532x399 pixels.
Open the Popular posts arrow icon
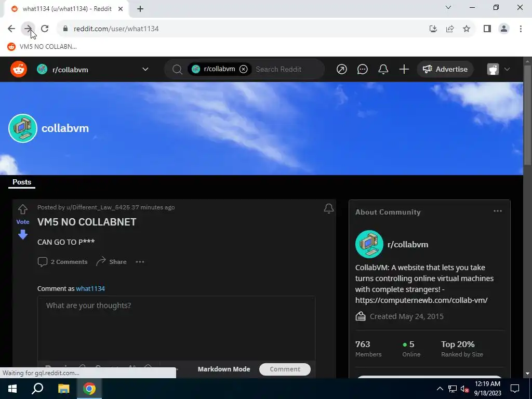pos(342,69)
